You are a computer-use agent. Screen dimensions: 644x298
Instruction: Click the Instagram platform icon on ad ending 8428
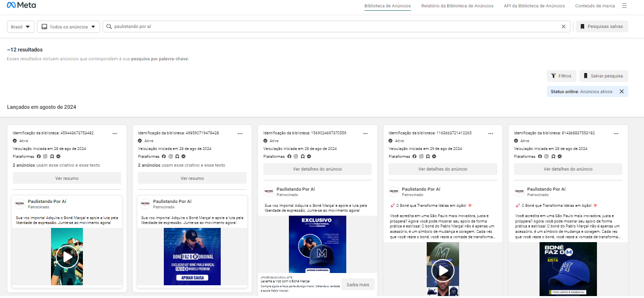click(171, 156)
